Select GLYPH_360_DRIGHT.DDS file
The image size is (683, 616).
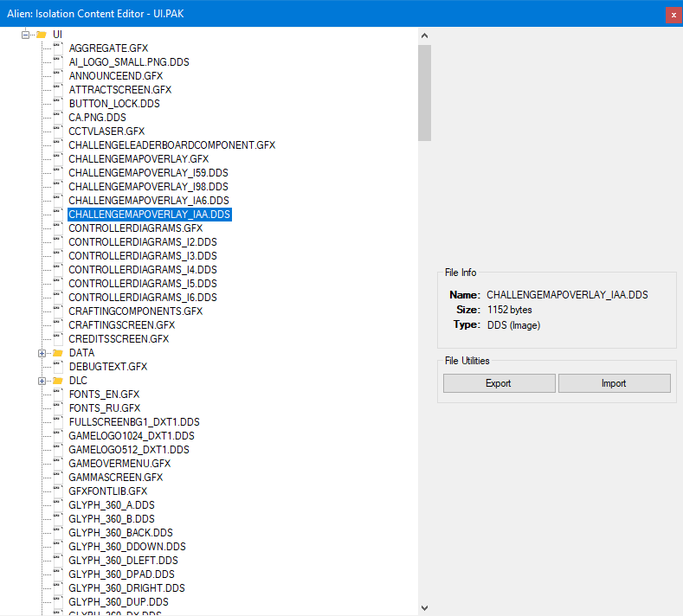pos(126,588)
